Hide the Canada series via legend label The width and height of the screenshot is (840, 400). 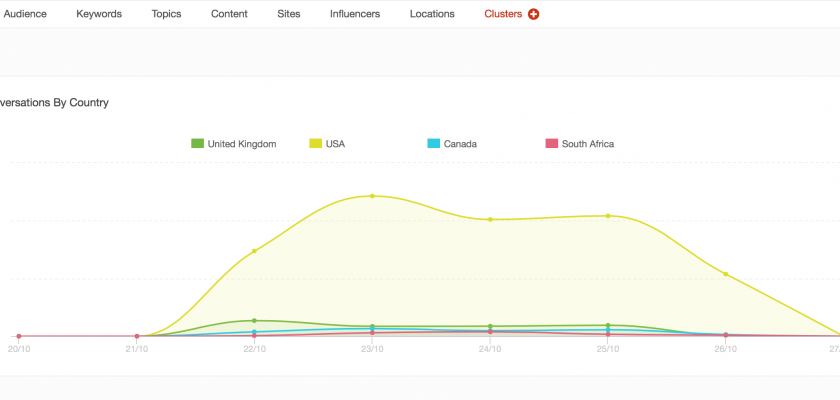coord(460,144)
